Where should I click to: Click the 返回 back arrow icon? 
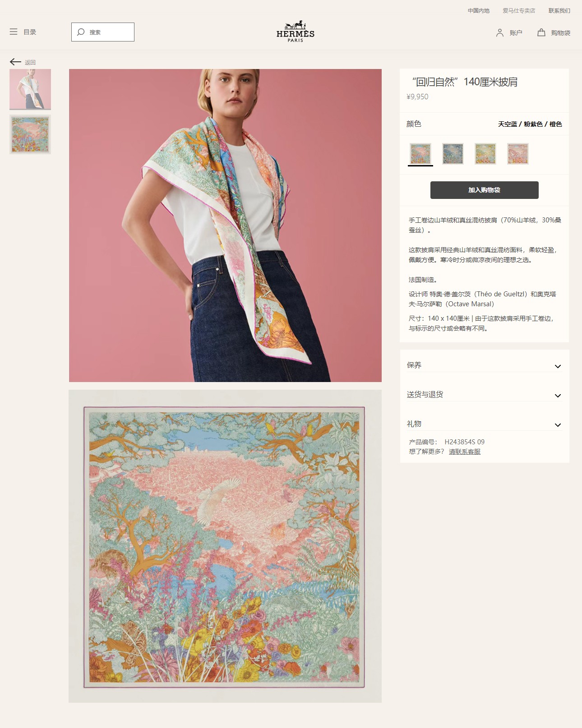15,62
